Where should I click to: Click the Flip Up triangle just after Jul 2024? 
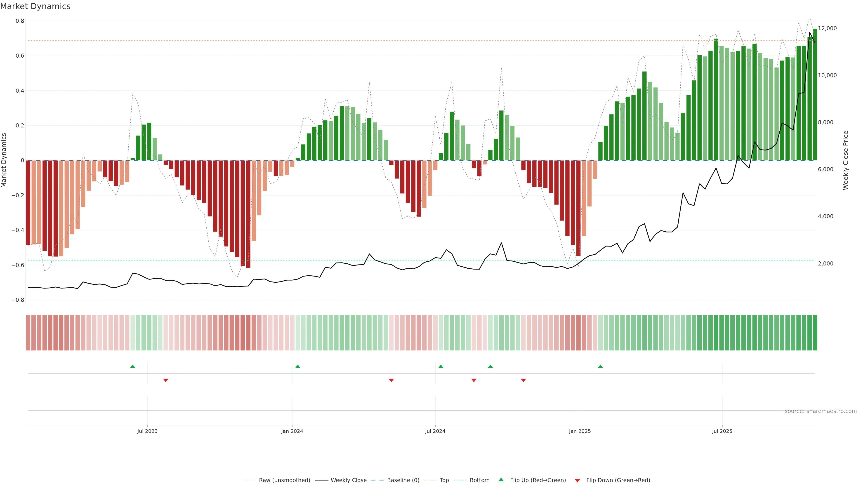click(x=441, y=366)
